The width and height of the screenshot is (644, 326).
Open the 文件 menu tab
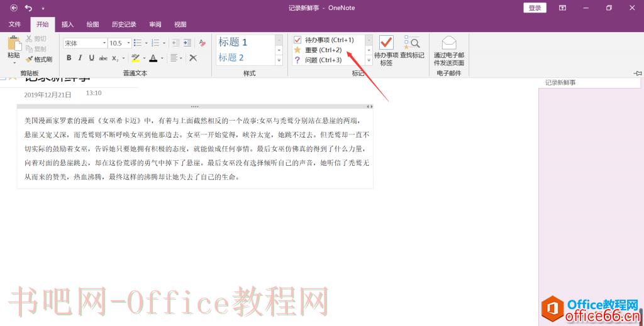pyautogui.click(x=15, y=24)
